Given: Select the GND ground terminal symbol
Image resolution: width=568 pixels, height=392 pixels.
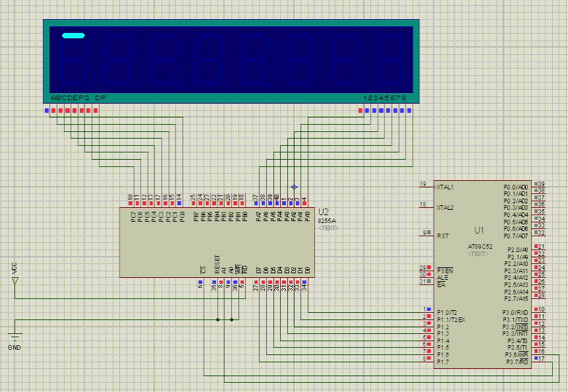Looking at the screenshot, I should (x=15, y=337).
